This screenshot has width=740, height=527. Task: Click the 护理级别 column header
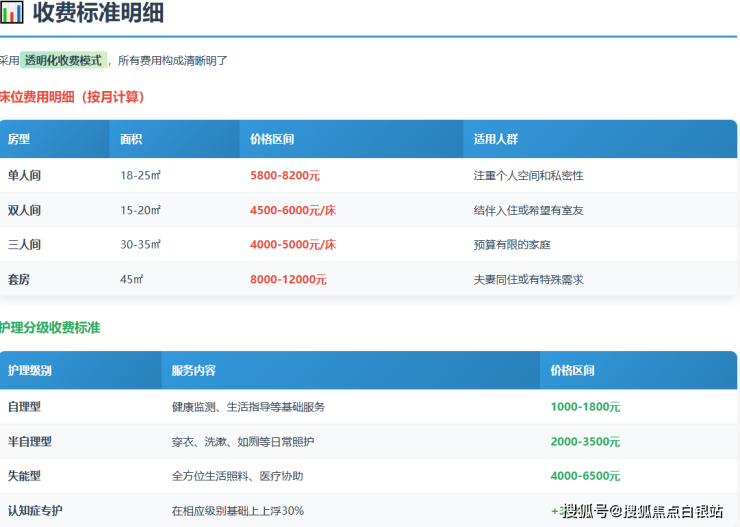(30, 371)
